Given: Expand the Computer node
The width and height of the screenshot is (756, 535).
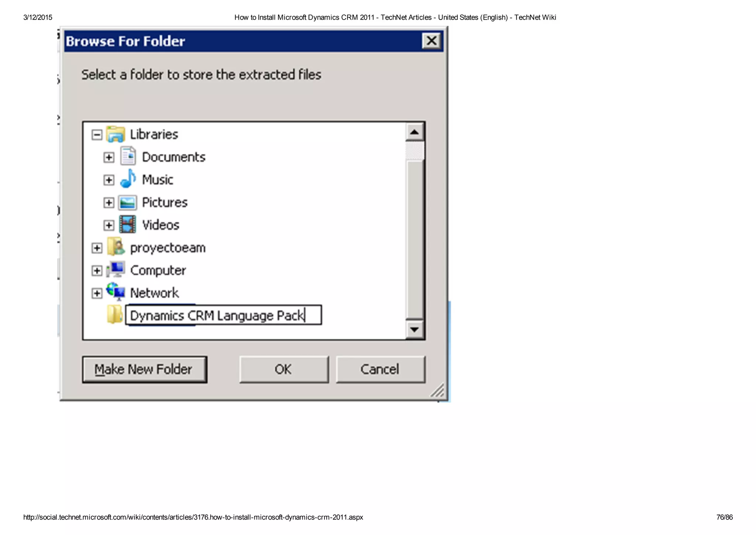Looking at the screenshot, I should (97, 271).
